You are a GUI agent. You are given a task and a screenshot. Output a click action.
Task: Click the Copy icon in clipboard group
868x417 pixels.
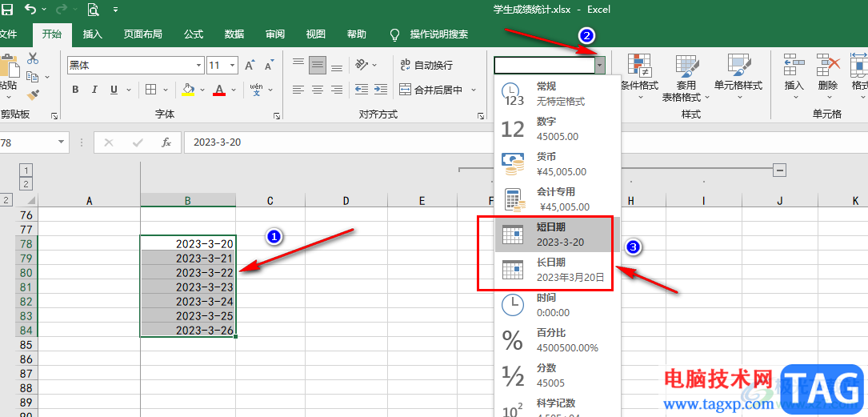[x=32, y=76]
